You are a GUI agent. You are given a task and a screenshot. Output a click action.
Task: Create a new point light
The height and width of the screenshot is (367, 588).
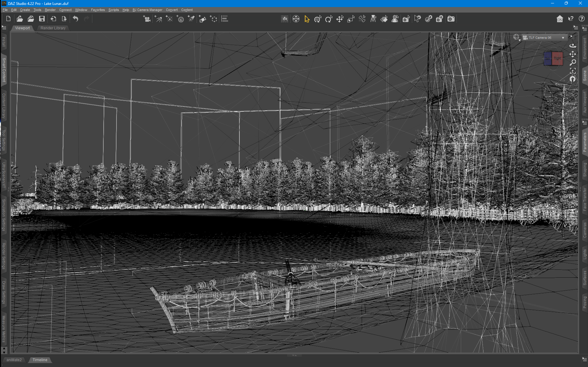[x=169, y=19]
